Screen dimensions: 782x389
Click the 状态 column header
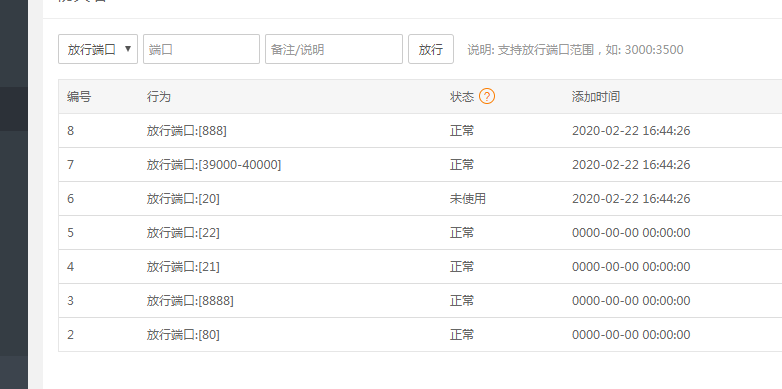tap(462, 97)
